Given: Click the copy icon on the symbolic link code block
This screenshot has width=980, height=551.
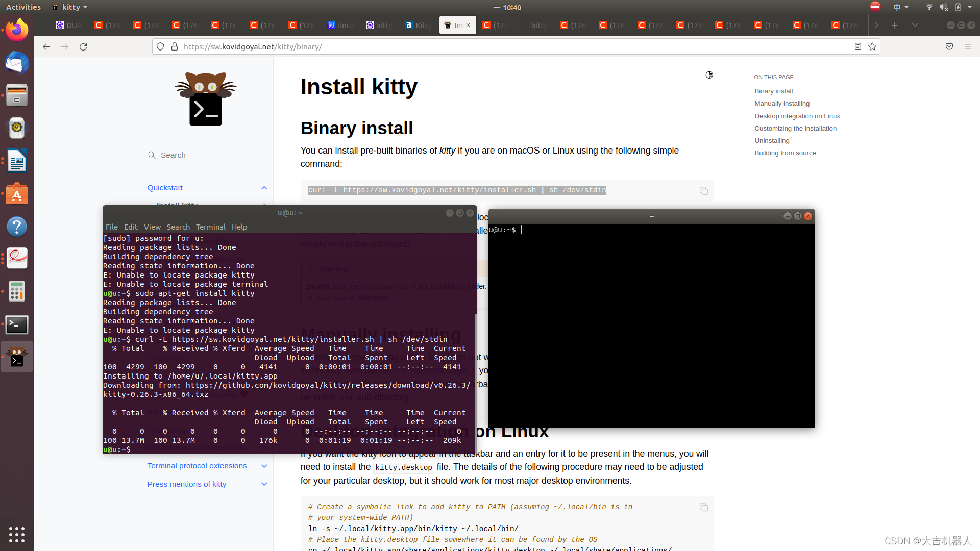Looking at the screenshot, I should [704, 507].
